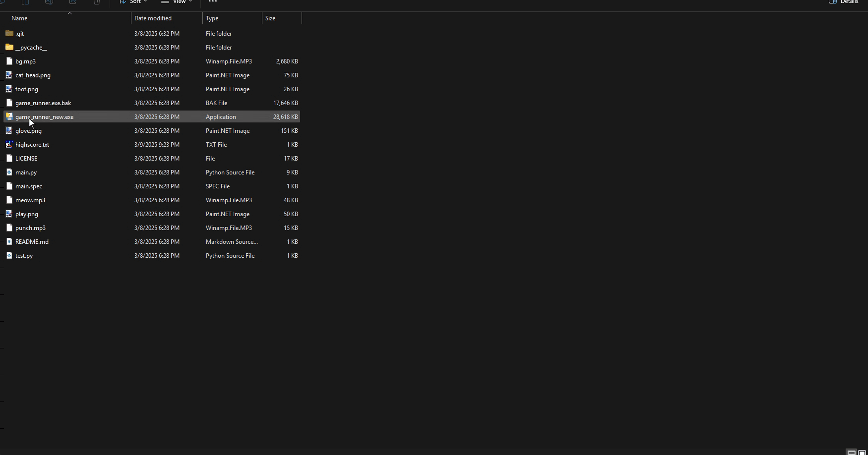Click the play.png image icon
The image size is (868, 455).
pos(9,214)
